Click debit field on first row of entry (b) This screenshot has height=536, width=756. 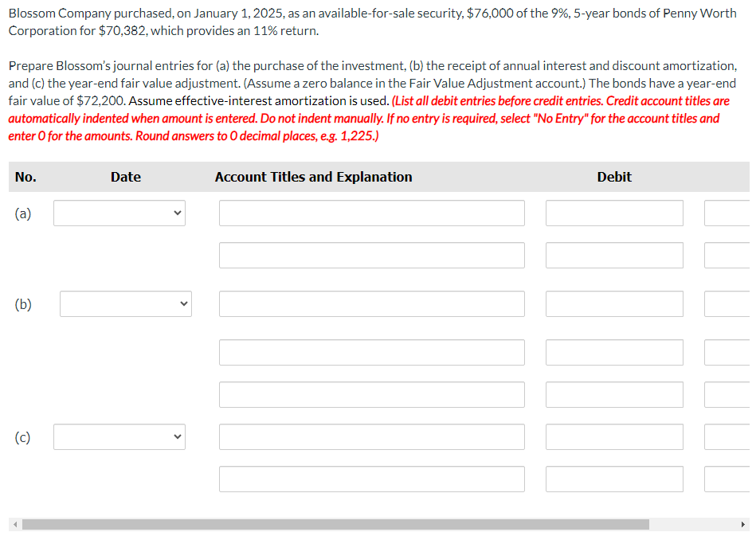point(615,303)
